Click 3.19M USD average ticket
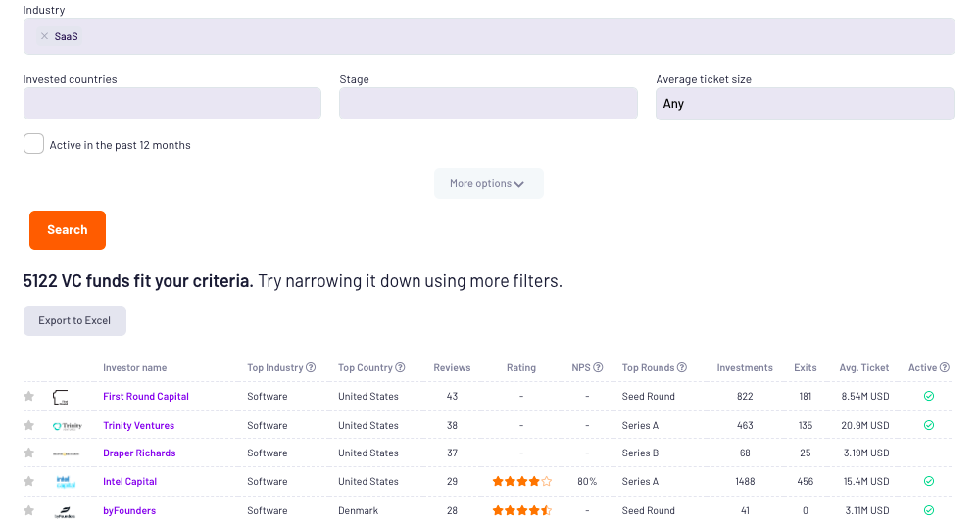The image size is (980, 524). click(x=866, y=453)
